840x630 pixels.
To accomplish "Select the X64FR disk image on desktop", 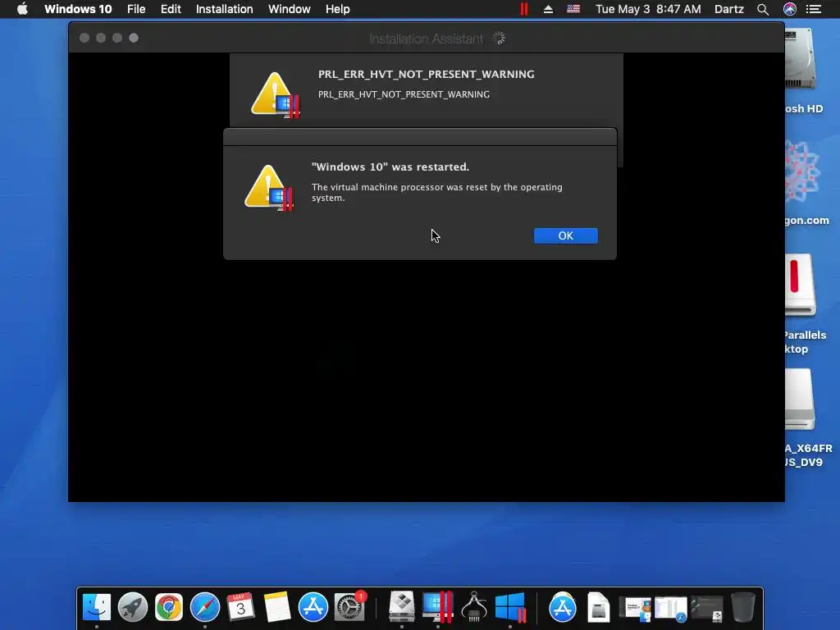I will coord(800,399).
